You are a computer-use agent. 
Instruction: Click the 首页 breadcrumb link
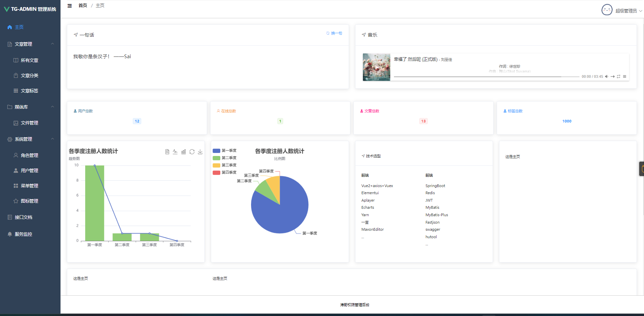pos(83,5)
